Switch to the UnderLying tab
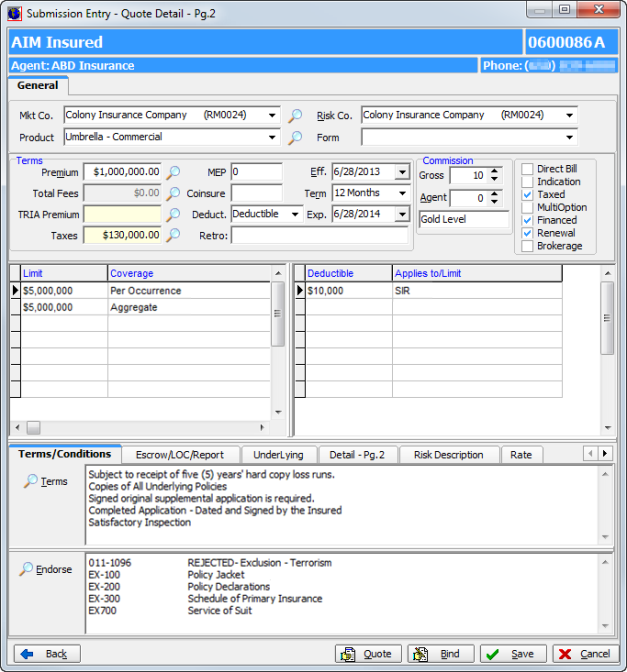This screenshot has height=672, width=627. 278,455
